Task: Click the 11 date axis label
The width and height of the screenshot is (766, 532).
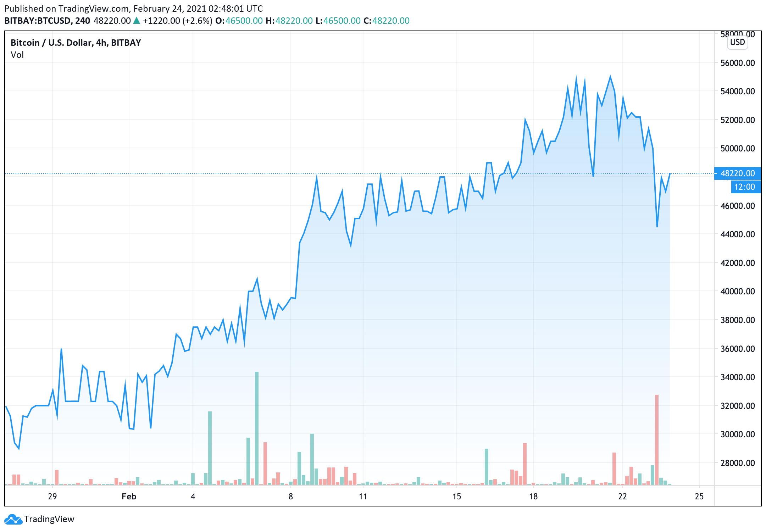Action: [x=363, y=497]
